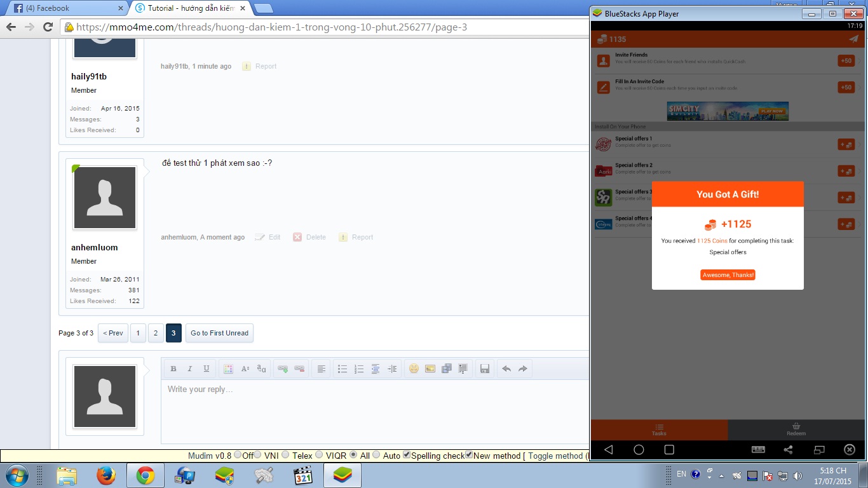Click Awesome, Thanks! in the gift popup
Image resolution: width=868 pixels, height=488 pixels.
[728, 274]
